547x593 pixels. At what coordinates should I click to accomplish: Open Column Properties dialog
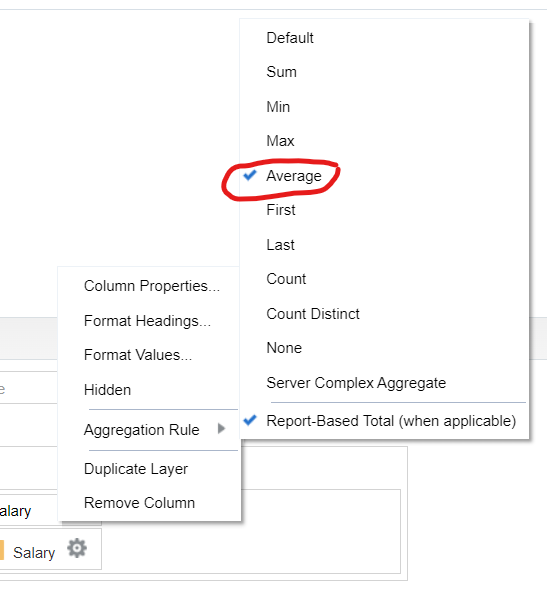click(x=152, y=286)
